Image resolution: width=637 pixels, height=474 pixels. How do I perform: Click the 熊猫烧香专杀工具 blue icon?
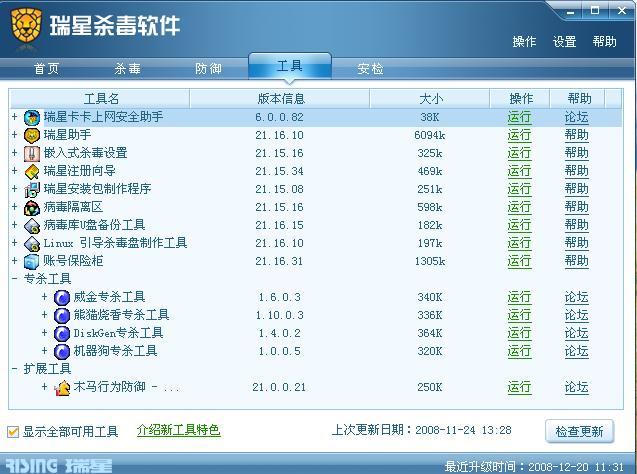click(x=62, y=316)
